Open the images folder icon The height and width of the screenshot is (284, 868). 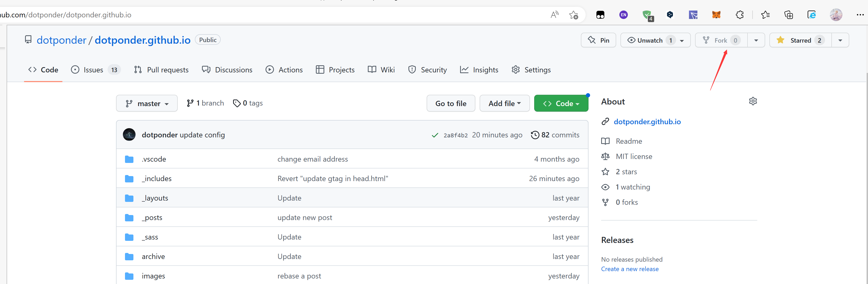pyautogui.click(x=129, y=276)
